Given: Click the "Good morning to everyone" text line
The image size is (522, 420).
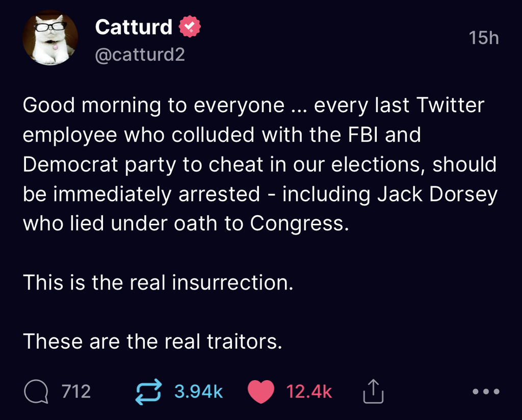Looking at the screenshot, I should 153,106.
